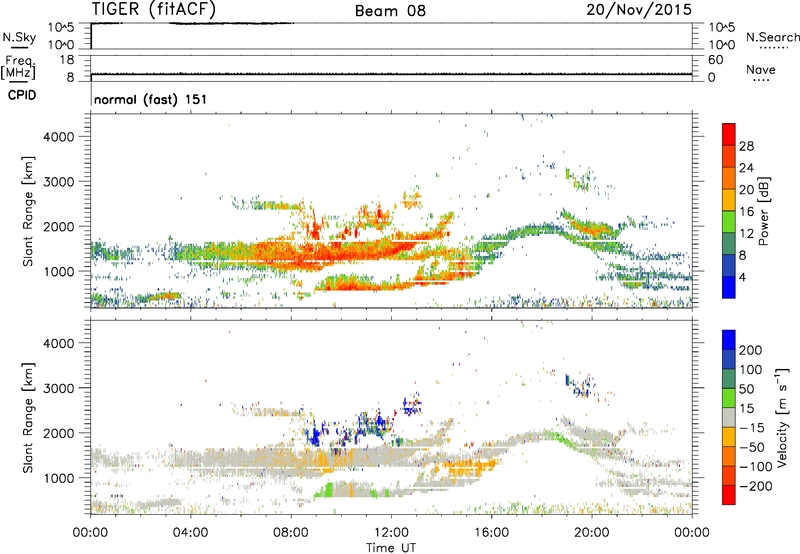
Task: Click the 'Velocity [m s-1]' color bar title
Action: (782, 417)
